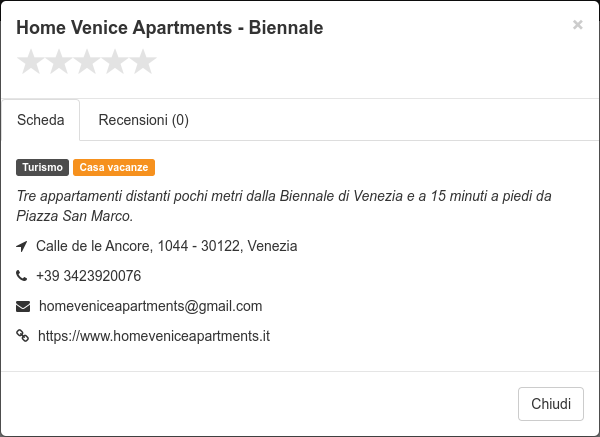The height and width of the screenshot is (437, 600).
Task: Open the homeveniceapartments.it website link
Action: click(x=154, y=336)
